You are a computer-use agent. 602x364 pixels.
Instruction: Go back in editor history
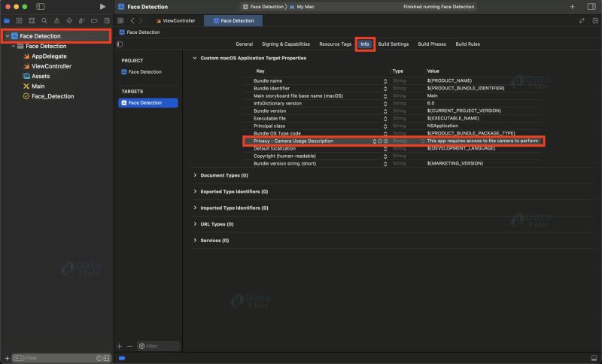point(132,21)
